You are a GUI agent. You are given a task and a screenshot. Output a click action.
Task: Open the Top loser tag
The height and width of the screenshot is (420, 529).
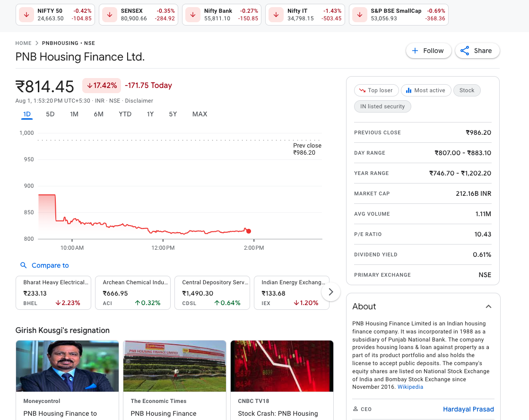click(x=376, y=90)
